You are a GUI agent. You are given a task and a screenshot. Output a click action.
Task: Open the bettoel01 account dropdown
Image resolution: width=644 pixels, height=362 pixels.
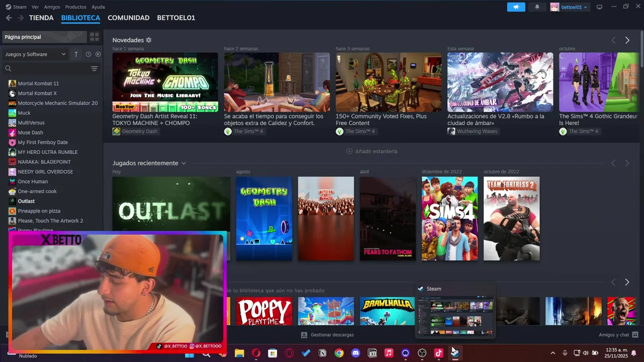point(570,7)
